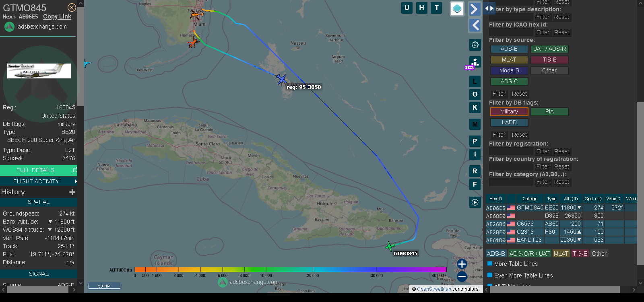Open the BETA stats icon
Viewport: 644px width, 302px height.
[475, 62]
